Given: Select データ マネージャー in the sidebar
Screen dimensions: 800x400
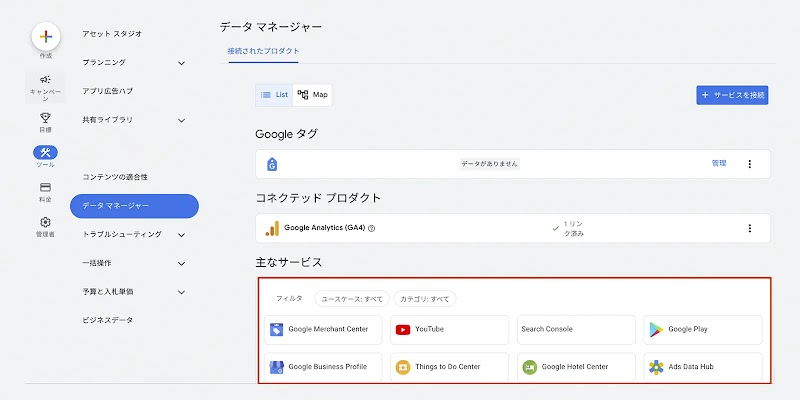Looking at the screenshot, I should tap(134, 206).
